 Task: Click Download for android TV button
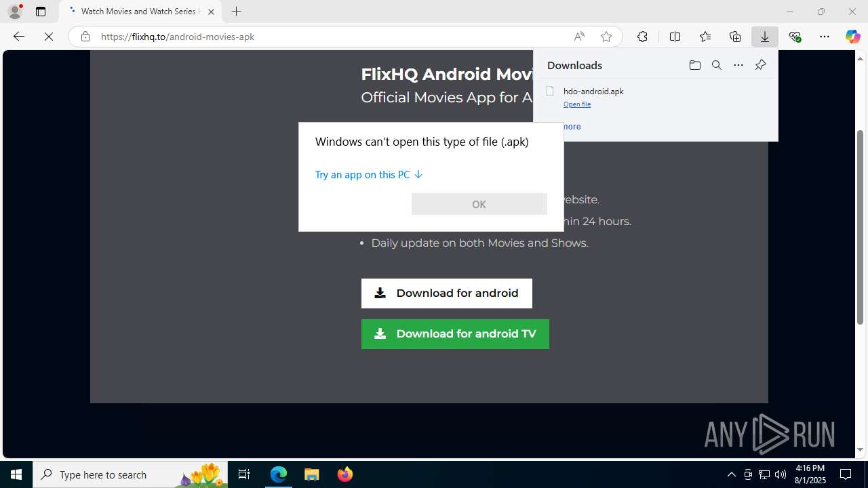455,334
